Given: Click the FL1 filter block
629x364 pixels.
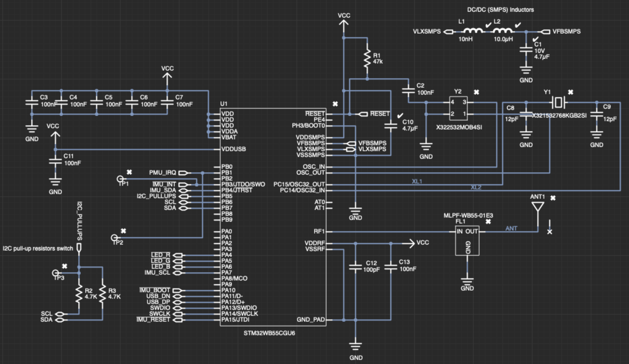Looking at the screenshot, I should click(467, 241).
